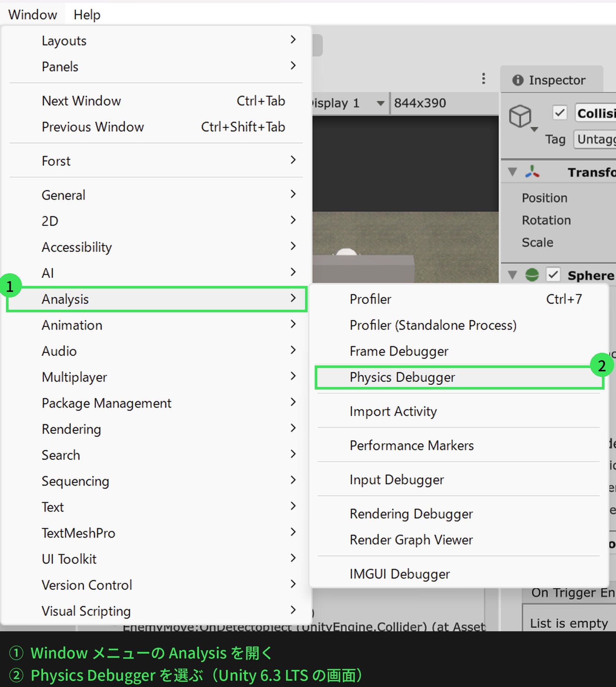616x687 pixels.
Task: Click the object name field in Inspector
Action: click(596, 113)
